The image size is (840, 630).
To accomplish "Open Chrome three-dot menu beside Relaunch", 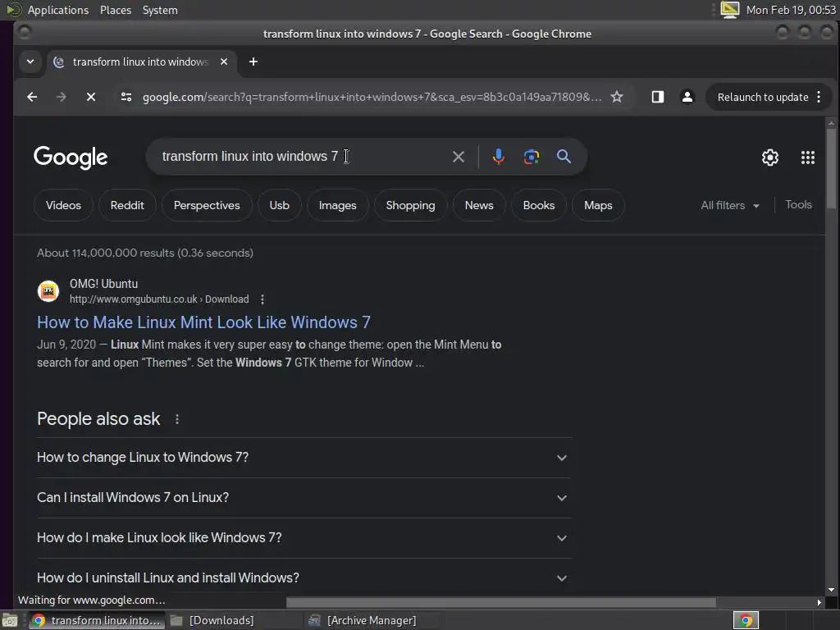I will [x=819, y=97].
